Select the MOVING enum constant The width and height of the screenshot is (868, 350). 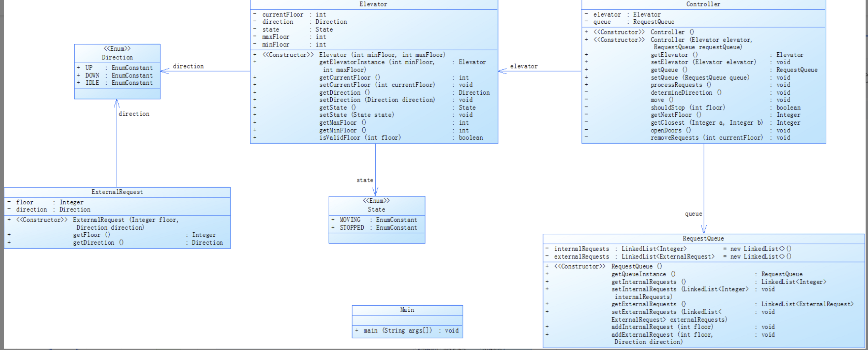pos(374,220)
